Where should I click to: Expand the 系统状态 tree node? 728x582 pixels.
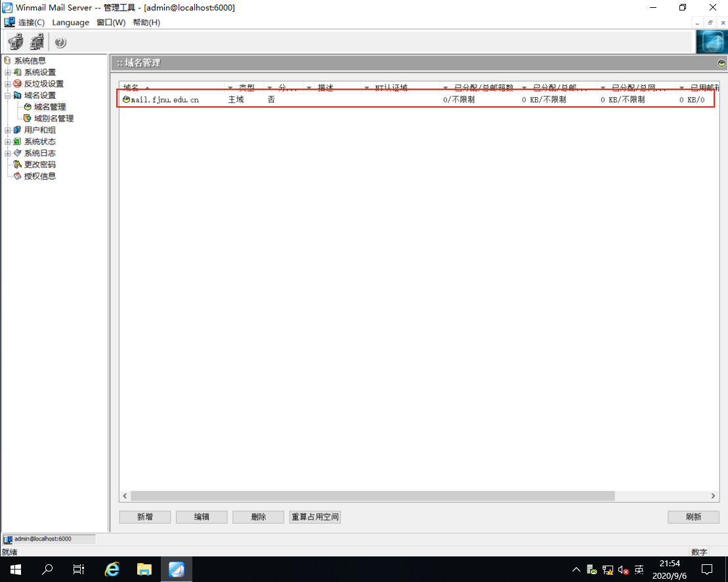click(8, 142)
